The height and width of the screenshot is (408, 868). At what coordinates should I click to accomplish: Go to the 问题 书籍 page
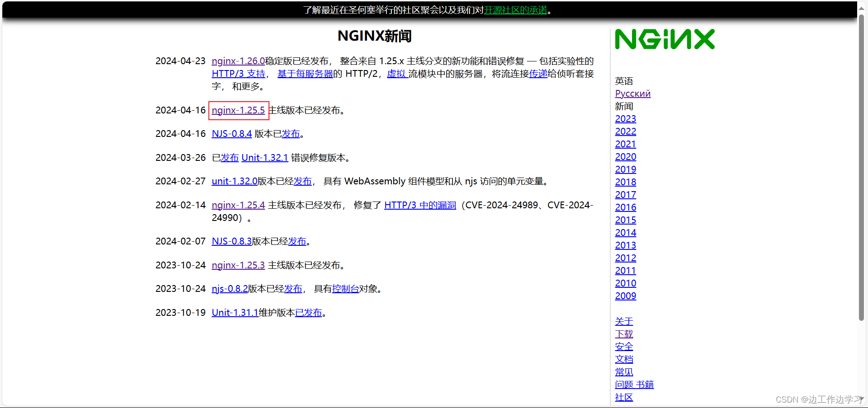point(634,385)
